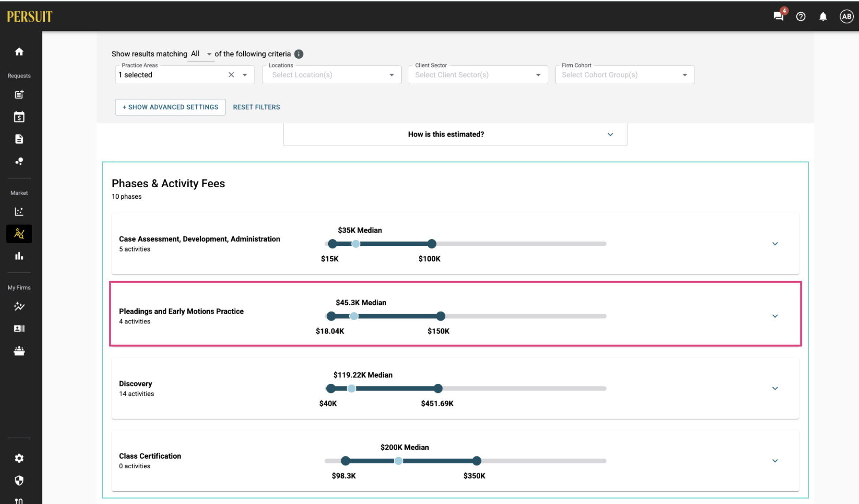The width and height of the screenshot is (859, 504).
Task: Open the calendar dollar icon in sidebar
Action: tap(19, 117)
